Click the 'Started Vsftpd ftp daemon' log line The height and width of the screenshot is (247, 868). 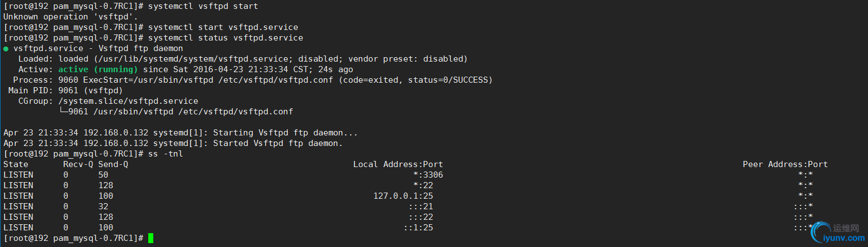tap(173, 143)
